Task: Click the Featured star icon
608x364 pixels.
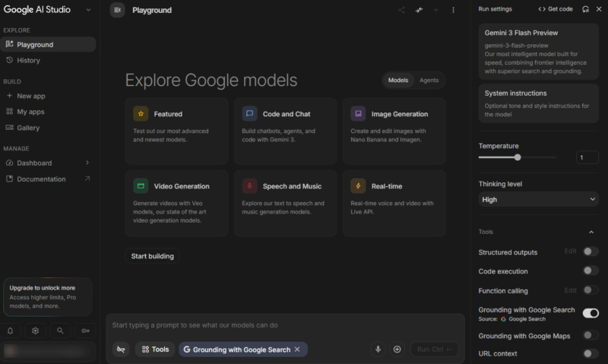Action: point(141,114)
